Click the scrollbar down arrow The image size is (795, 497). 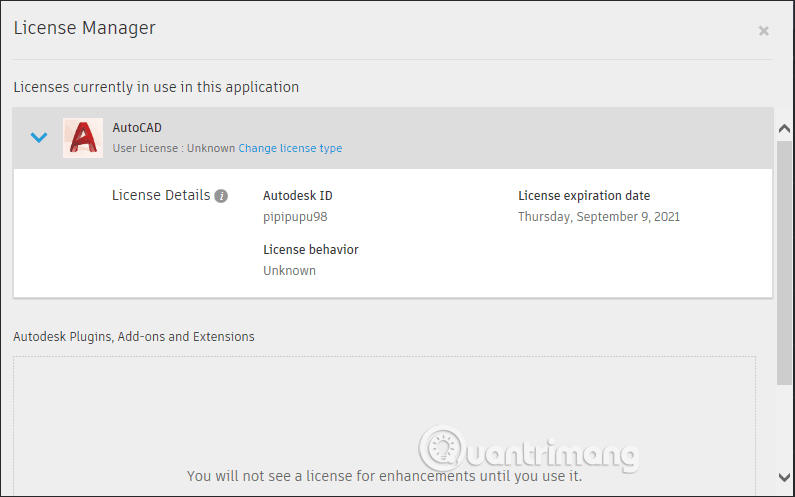pyautogui.click(x=785, y=477)
